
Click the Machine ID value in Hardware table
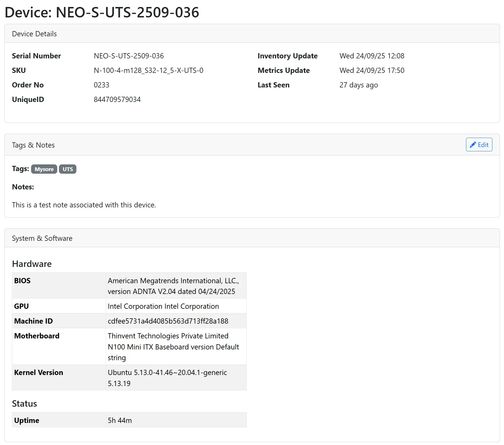pos(168,321)
